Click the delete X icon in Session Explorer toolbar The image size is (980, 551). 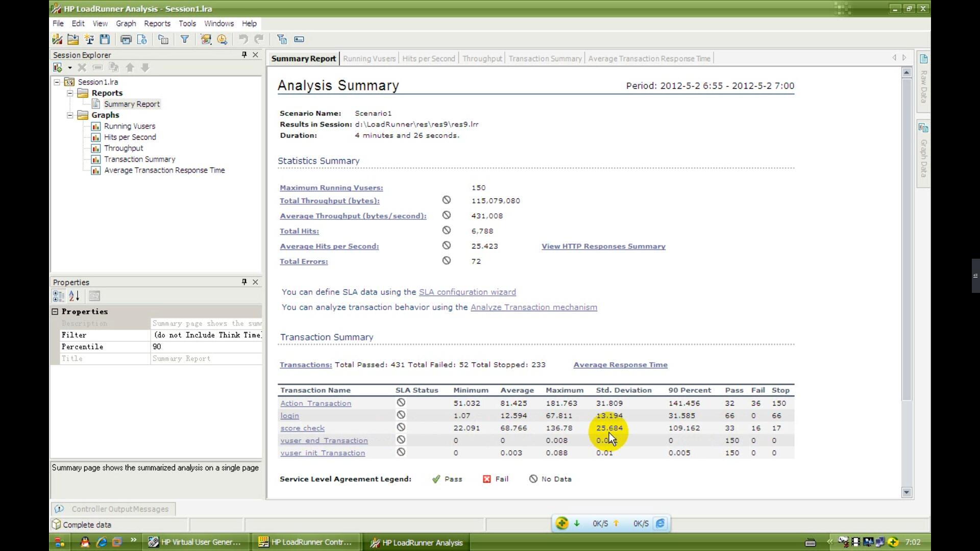tap(82, 67)
